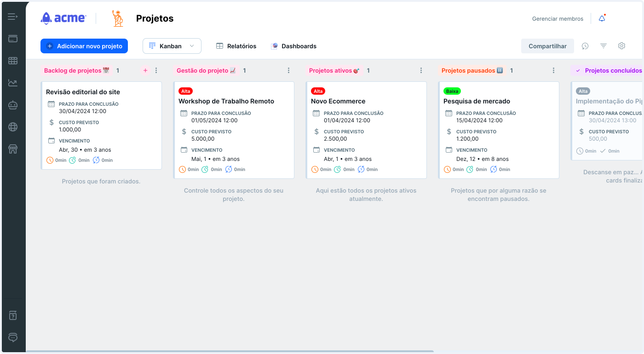The width and height of the screenshot is (644, 354).
Task: Toggle the checkmark on Projetos concluídos column
Action: pos(577,70)
